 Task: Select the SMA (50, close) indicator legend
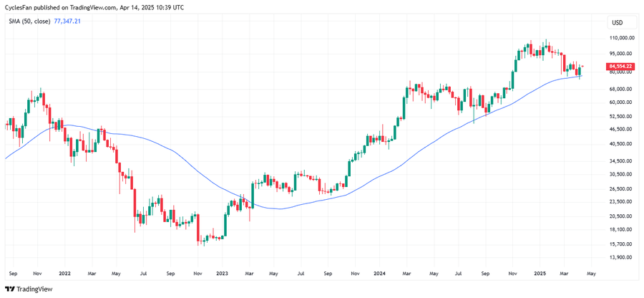pyautogui.click(x=29, y=21)
